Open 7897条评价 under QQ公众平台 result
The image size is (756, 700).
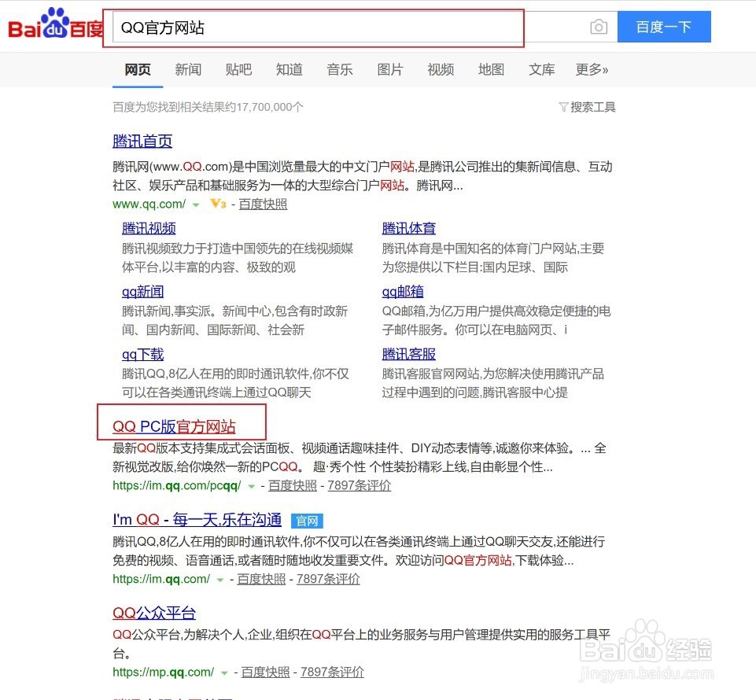pos(332,672)
